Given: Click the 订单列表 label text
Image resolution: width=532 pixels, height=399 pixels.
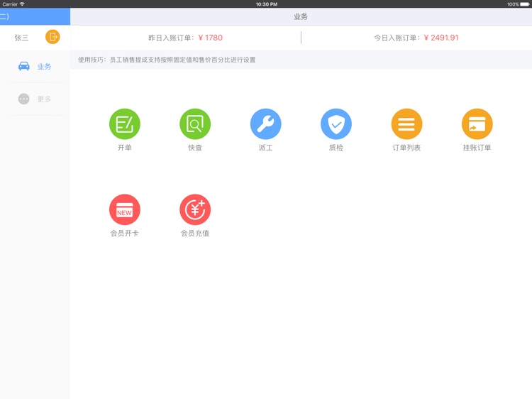Looking at the screenshot, I should 406,148.
